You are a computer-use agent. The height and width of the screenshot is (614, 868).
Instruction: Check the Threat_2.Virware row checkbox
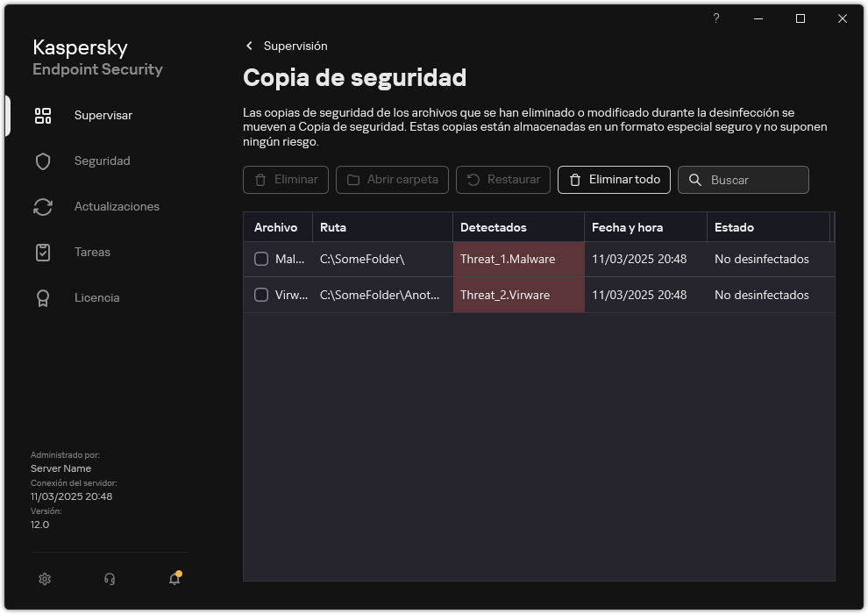pyautogui.click(x=260, y=295)
